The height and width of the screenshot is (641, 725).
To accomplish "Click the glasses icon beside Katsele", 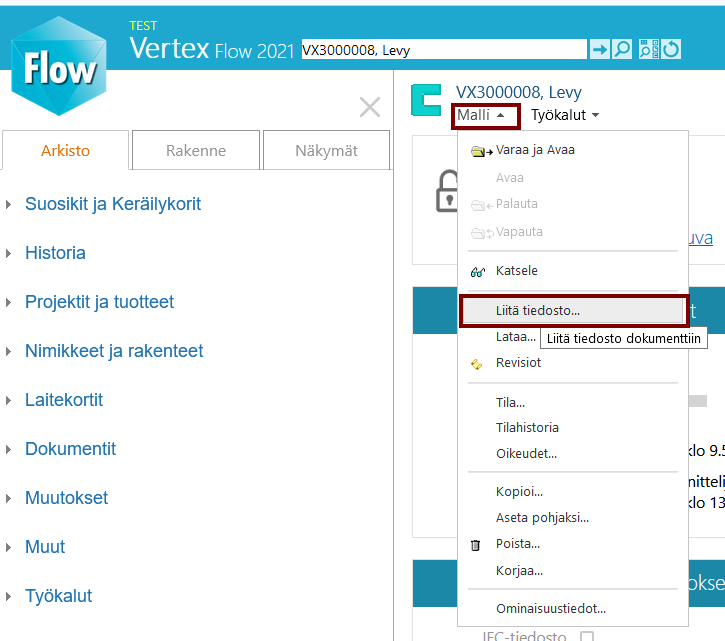I will (x=478, y=272).
